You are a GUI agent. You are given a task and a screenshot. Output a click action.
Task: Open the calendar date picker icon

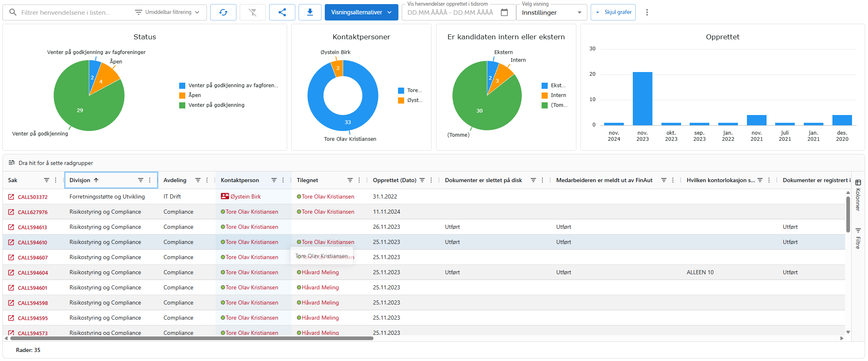(x=504, y=12)
